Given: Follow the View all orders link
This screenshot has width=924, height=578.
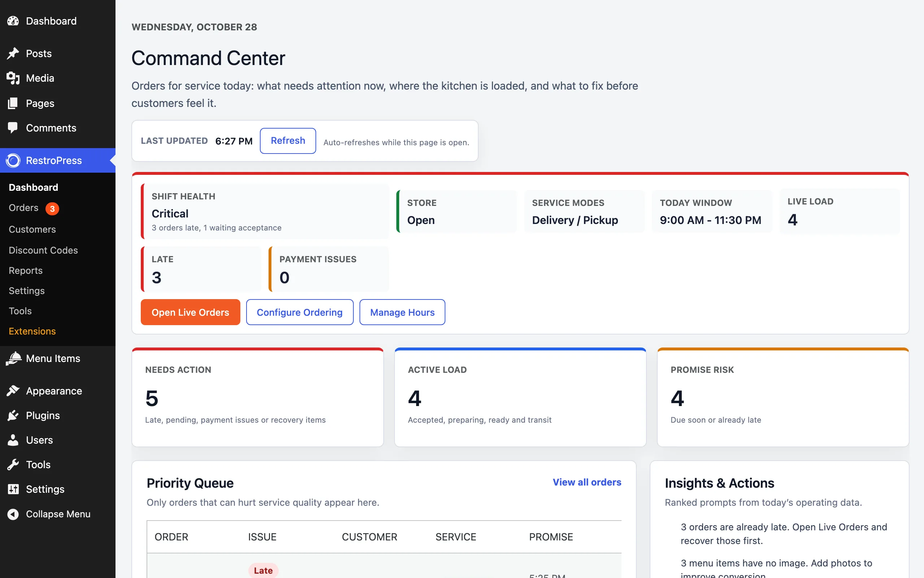Looking at the screenshot, I should [587, 482].
